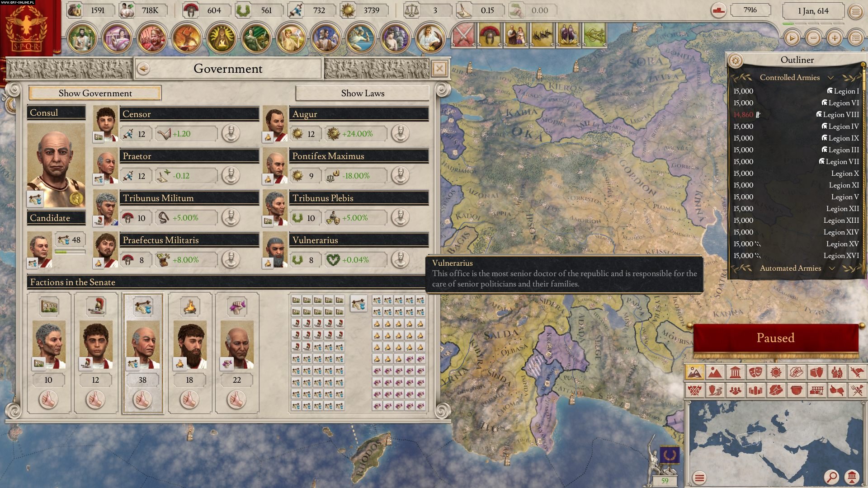
Task: Select the theater masks culture map mode
Action: [755, 372]
